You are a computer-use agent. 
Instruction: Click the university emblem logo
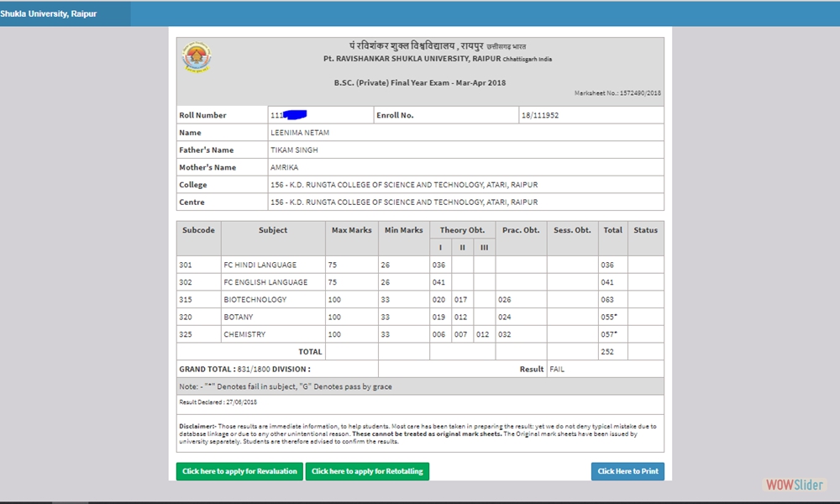click(x=197, y=56)
